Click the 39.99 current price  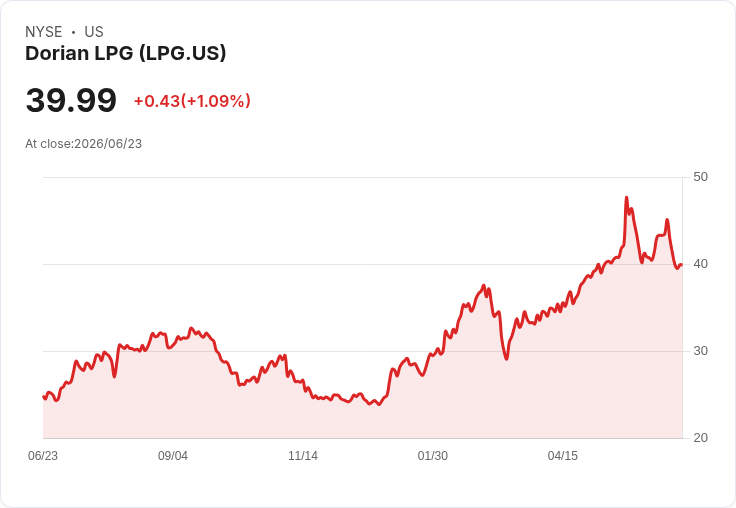[x=71, y=100]
